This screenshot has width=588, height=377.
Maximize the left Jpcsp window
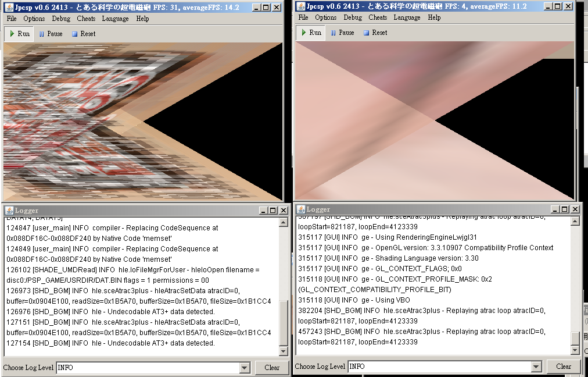pyautogui.click(x=266, y=7)
